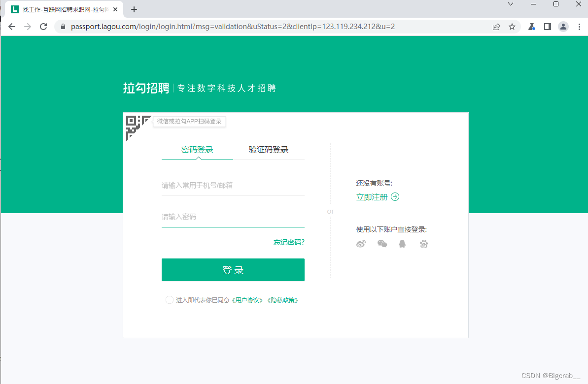Open the browser side panel icon
Screen dimensions: 588x384
click(547, 27)
